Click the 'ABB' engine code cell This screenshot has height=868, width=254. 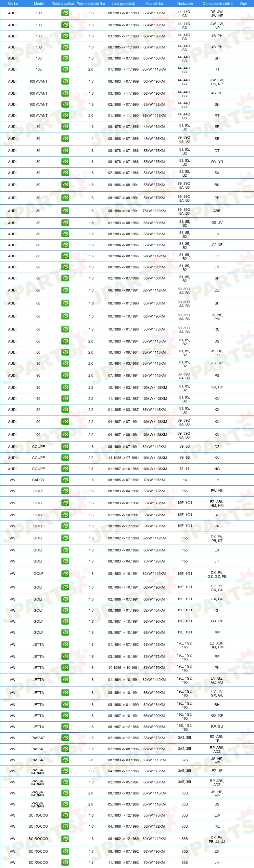pos(217,211)
